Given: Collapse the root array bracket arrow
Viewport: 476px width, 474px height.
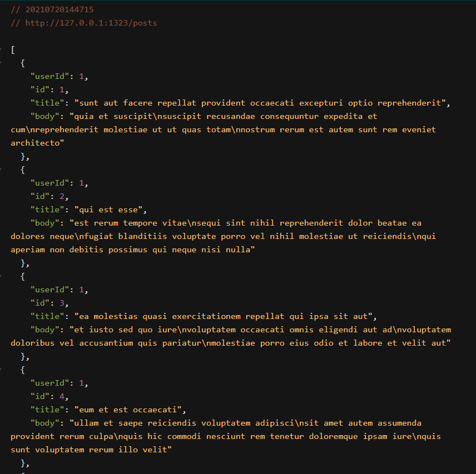Looking at the screenshot, I should tap(1, 50).
